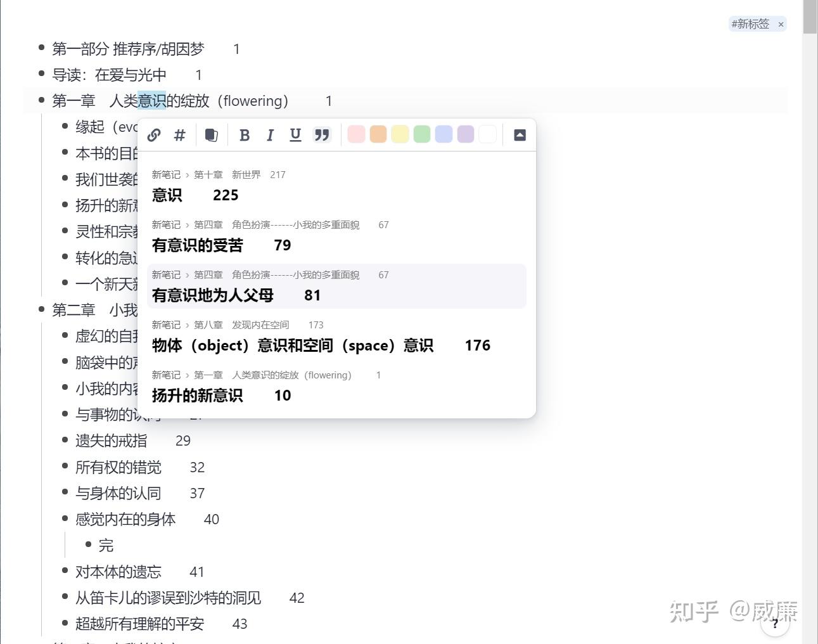The height and width of the screenshot is (644, 818).
Task: Open the help question-mark button
Action: coord(774,622)
